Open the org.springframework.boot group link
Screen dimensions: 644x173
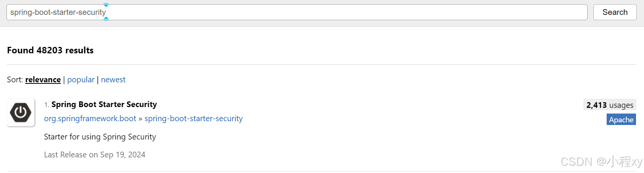(90, 119)
